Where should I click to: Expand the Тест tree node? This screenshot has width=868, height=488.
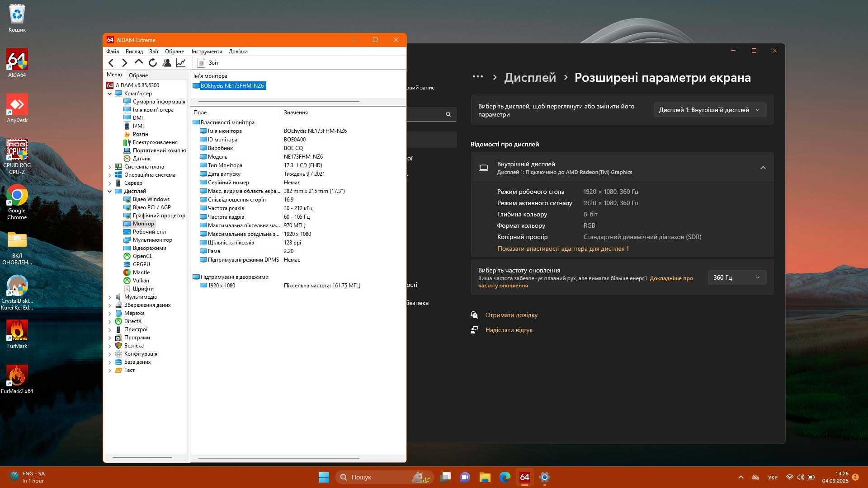click(x=109, y=371)
